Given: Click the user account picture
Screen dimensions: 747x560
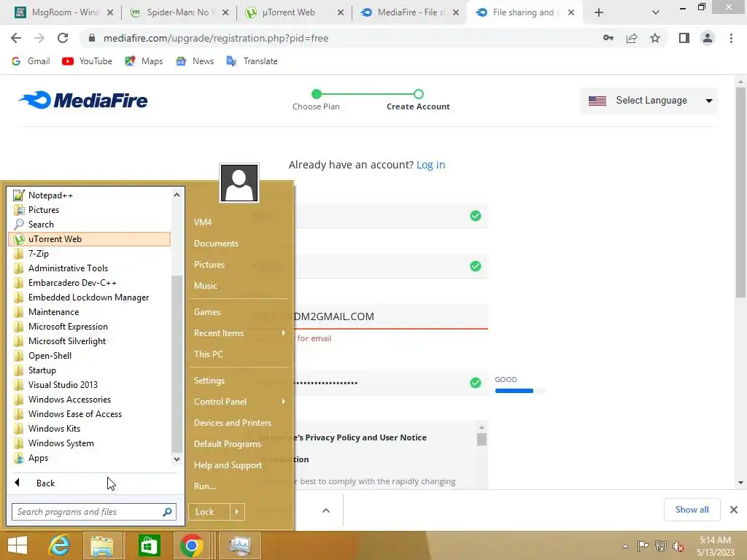Looking at the screenshot, I should pyautogui.click(x=239, y=183).
